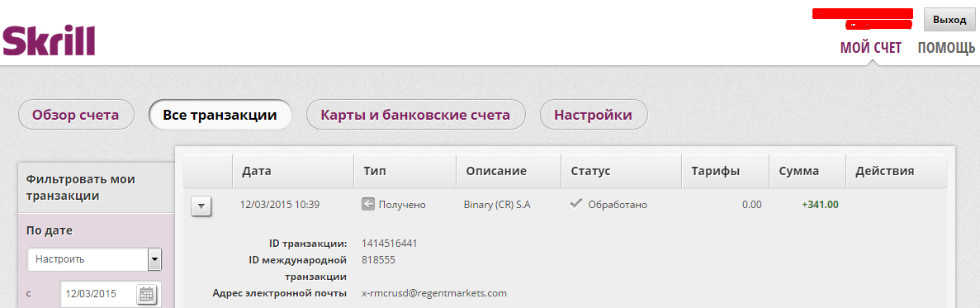Screen dimensions: 980x308
Task: Click the description Binary (CR) S.A
Action: click(497, 204)
